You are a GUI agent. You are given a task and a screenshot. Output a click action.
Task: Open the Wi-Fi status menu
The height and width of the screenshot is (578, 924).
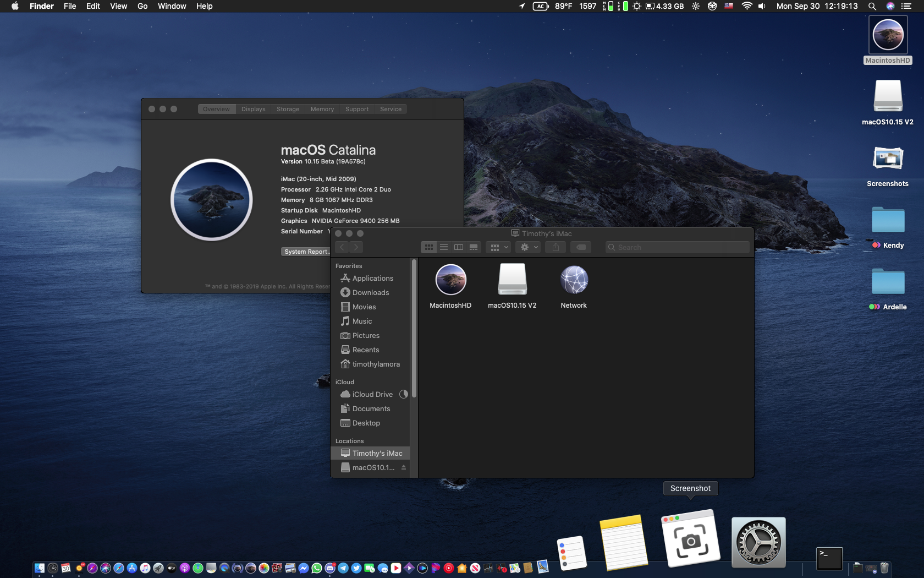pyautogui.click(x=747, y=6)
